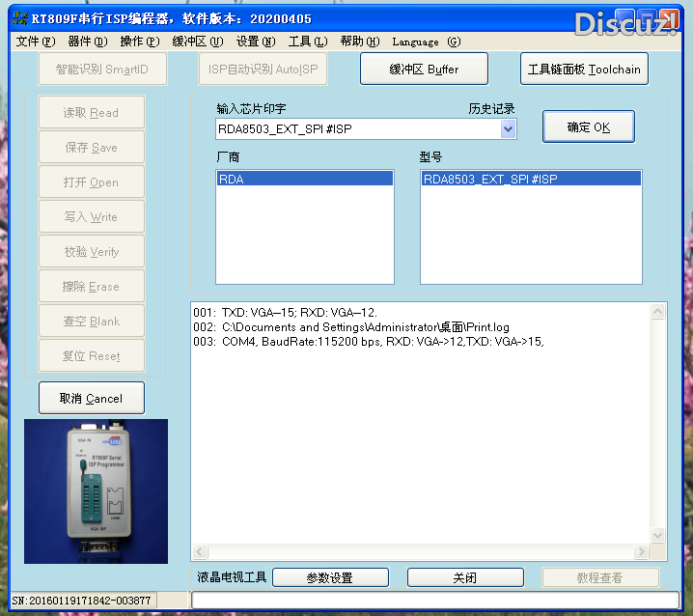Screen dimensions: 693x616
Task: Click the log horizontal scroll left arrow
Action: (x=200, y=552)
